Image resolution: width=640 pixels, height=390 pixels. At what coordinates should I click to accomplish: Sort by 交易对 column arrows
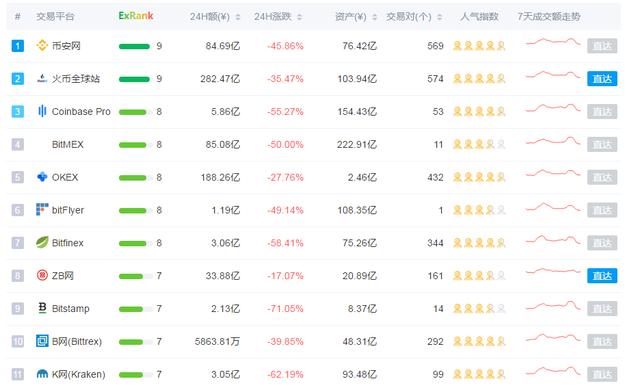(440, 17)
